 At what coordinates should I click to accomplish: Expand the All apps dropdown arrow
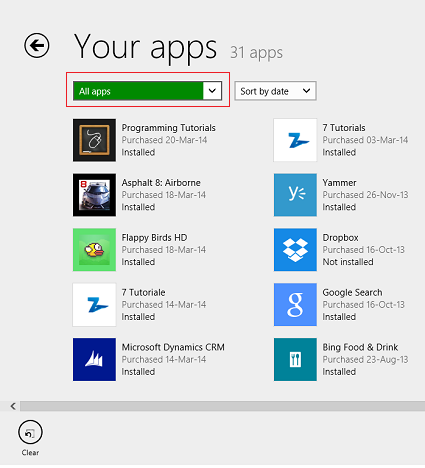(x=212, y=91)
